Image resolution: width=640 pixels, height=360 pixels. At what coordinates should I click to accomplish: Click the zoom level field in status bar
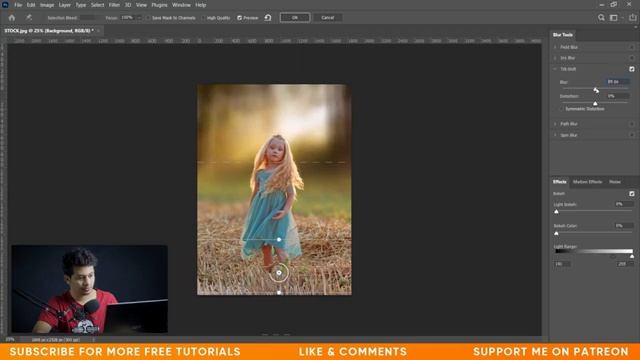(10, 339)
